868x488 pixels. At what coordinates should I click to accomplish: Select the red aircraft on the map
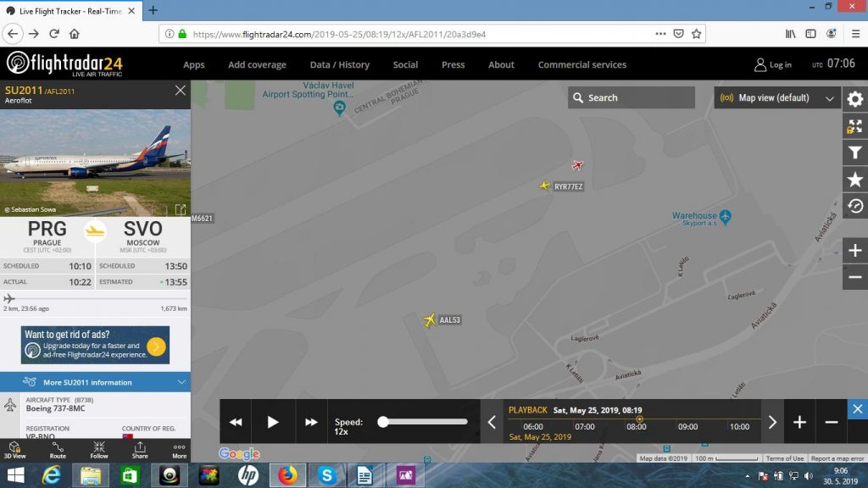tap(577, 165)
